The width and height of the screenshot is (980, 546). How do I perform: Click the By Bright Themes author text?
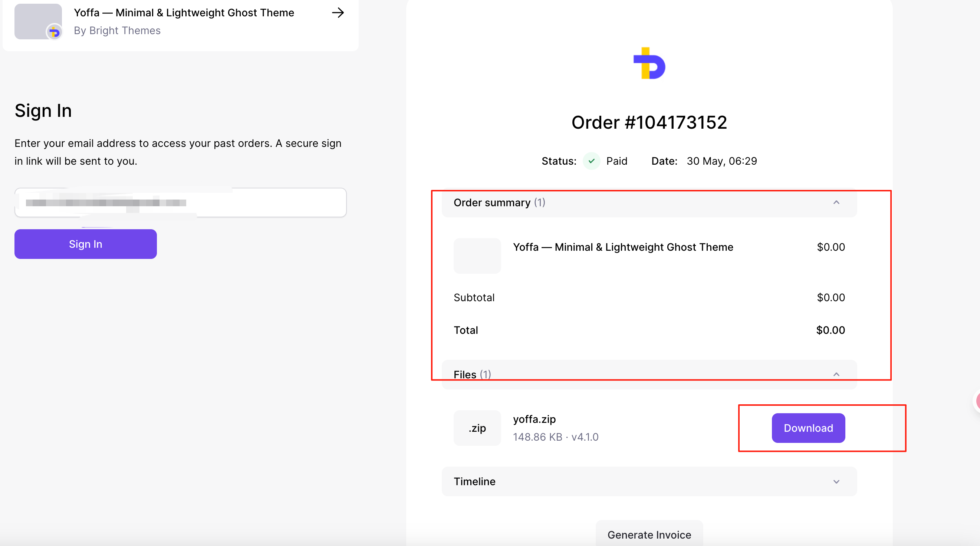[x=117, y=30]
